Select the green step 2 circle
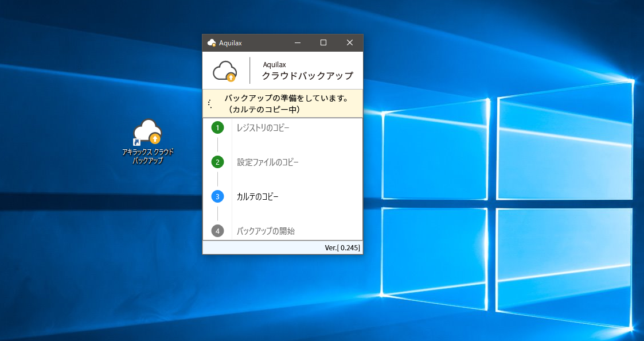 [x=217, y=162]
